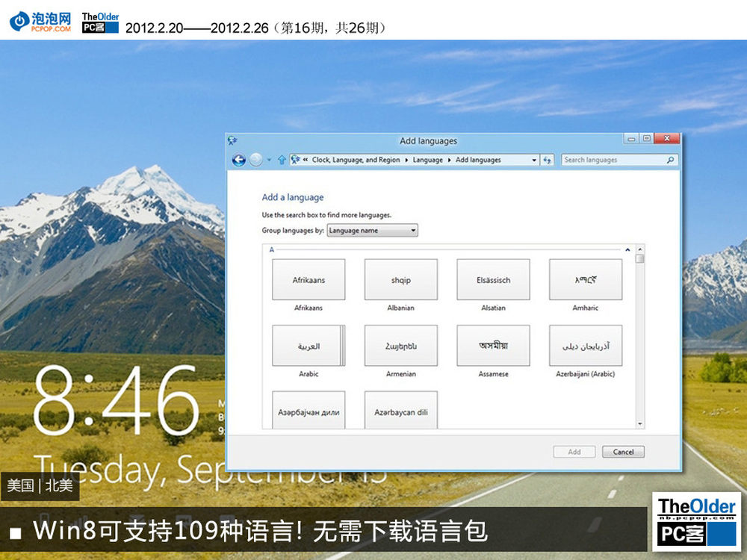Click the Add languages title bar icon
The width and height of the screenshot is (747, 560).
232,140
